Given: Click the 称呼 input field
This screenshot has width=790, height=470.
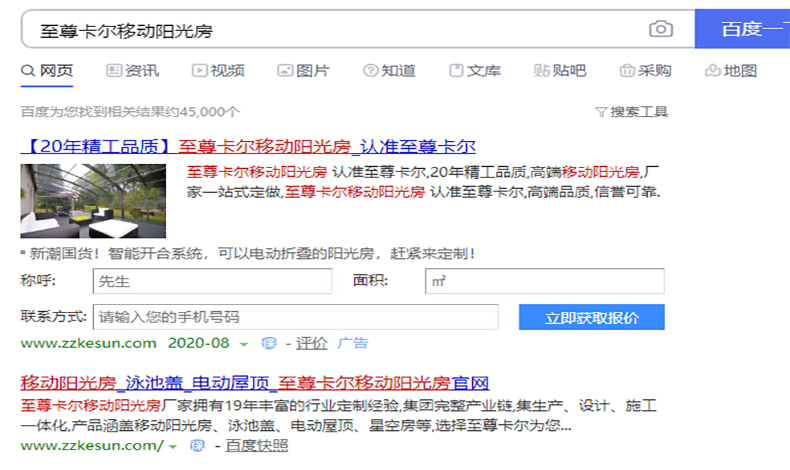Looking at the screenshot, I should pos(212,281).
